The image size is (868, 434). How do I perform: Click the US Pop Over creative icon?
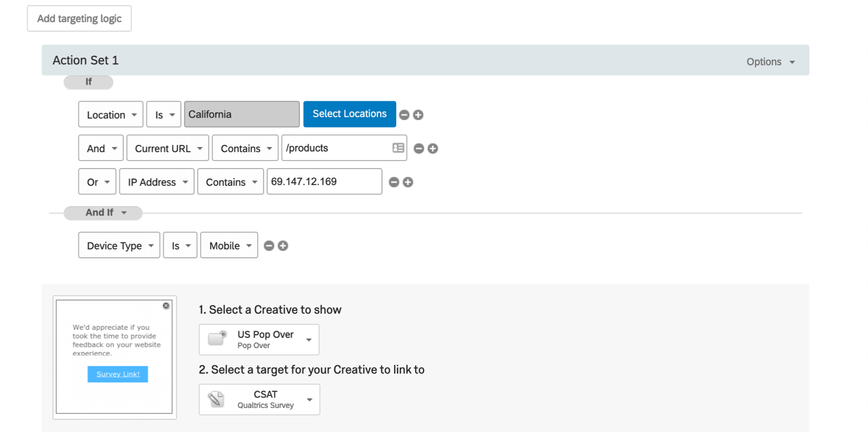(x=218, y=339)
